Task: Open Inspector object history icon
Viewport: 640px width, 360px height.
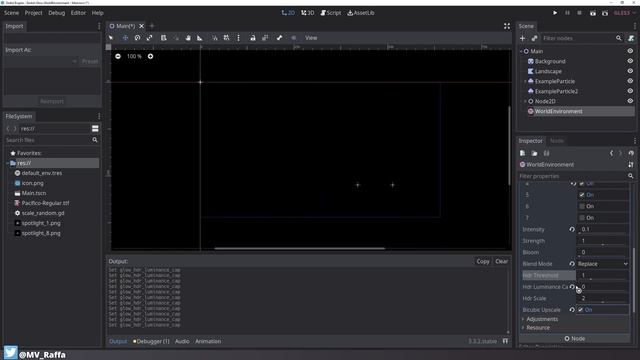Action: (631, 153)
